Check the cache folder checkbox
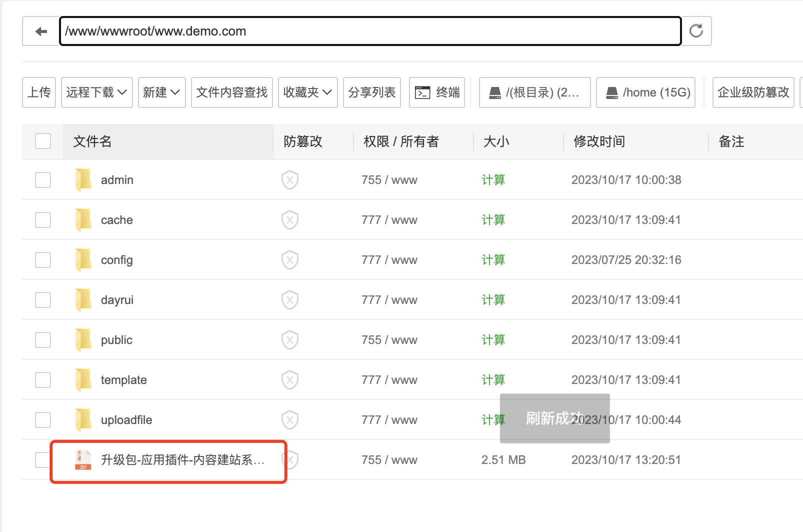 [43, 220]
